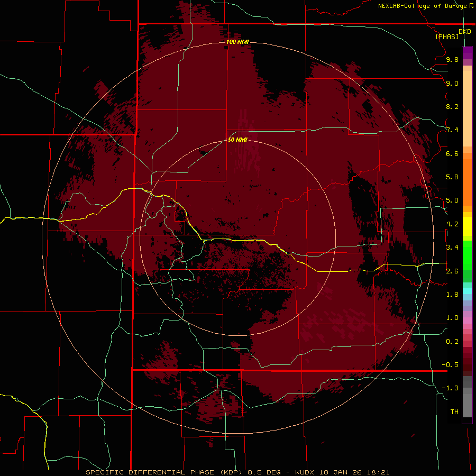Select the 100 NMI range ring label
The width and height of the screenshot is (476, 476).
(x=237, y=42)
